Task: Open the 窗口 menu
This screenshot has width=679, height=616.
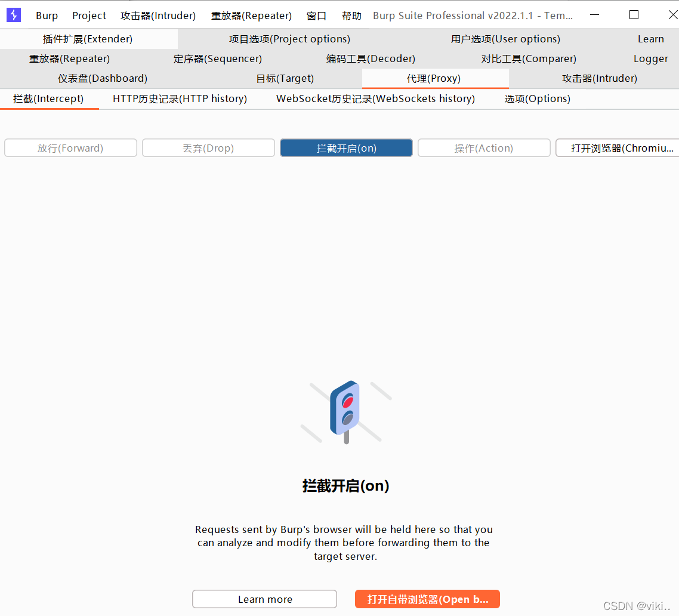Action: [x=316, y=16]
